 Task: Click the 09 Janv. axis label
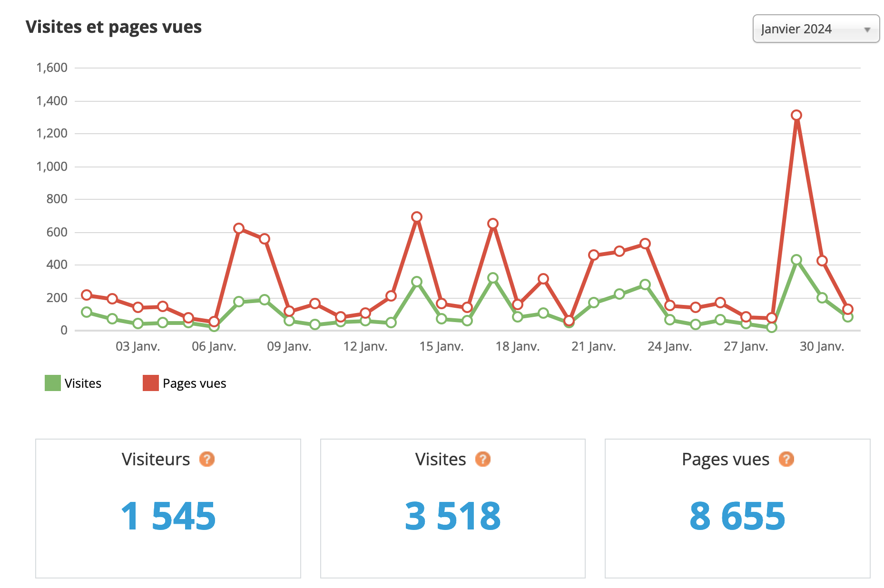[289, 346]
